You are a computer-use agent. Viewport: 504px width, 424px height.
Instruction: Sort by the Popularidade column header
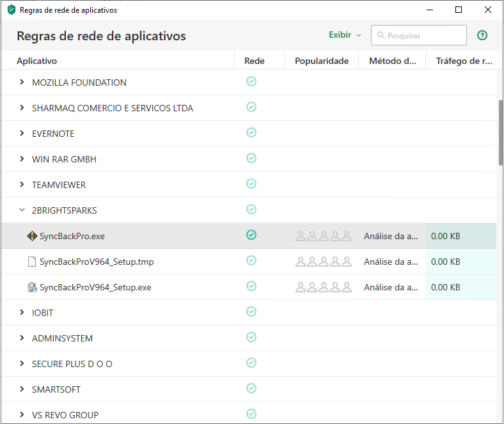coord(322,61)
